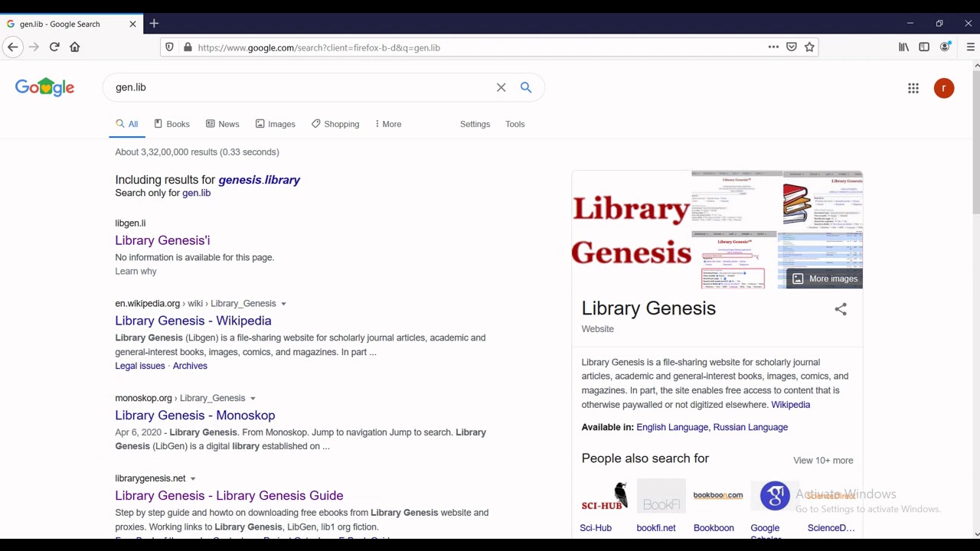Open the Library Genesis logo image

[632, 230]
